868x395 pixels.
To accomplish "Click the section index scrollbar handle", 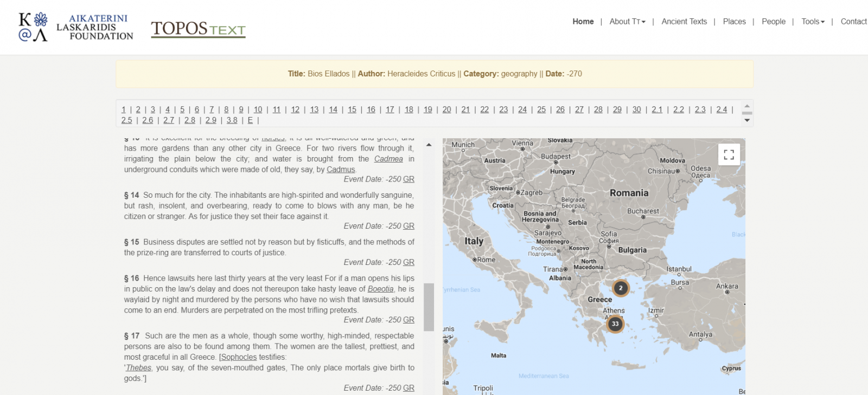I will [x=747, y=113].
